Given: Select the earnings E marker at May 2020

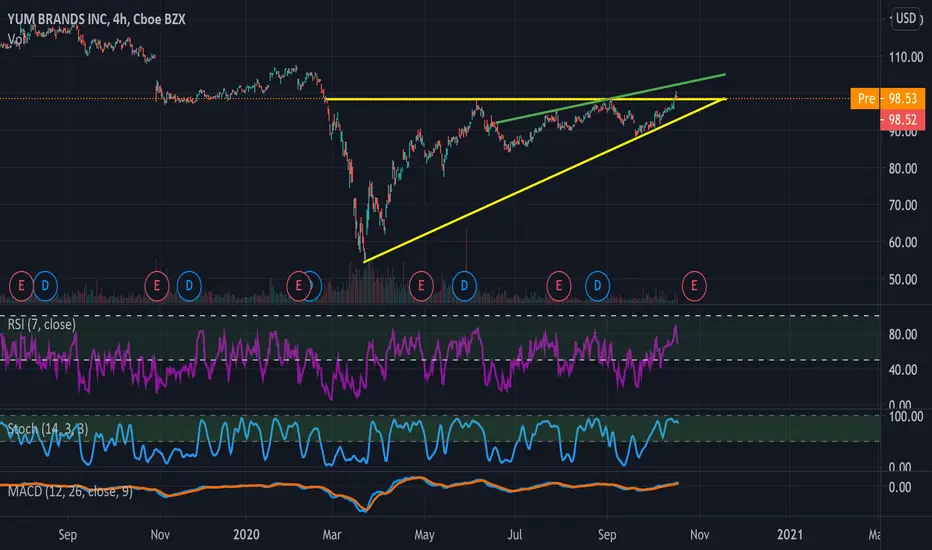Looking at the screenshot, I should 421,286.
